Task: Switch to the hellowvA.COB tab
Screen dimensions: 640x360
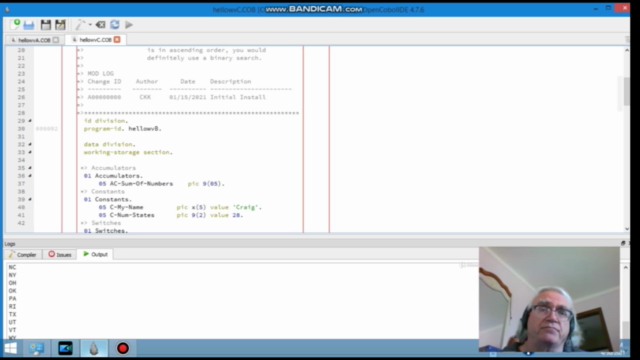Action: pyautogui.click(x=34, y=40)
